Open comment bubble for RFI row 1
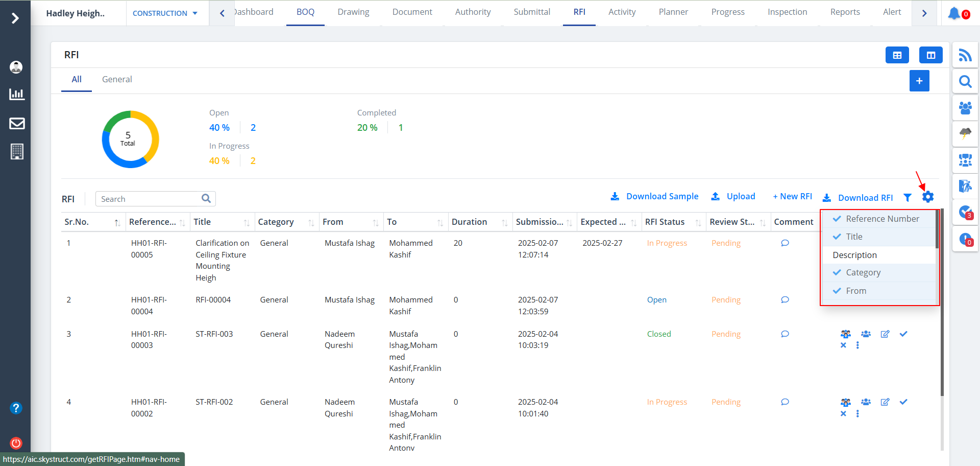 coord(785,243)
